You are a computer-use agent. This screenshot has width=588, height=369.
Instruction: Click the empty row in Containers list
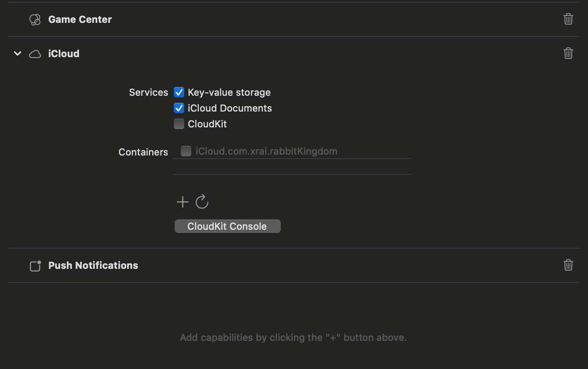click(x=292, y=166)
